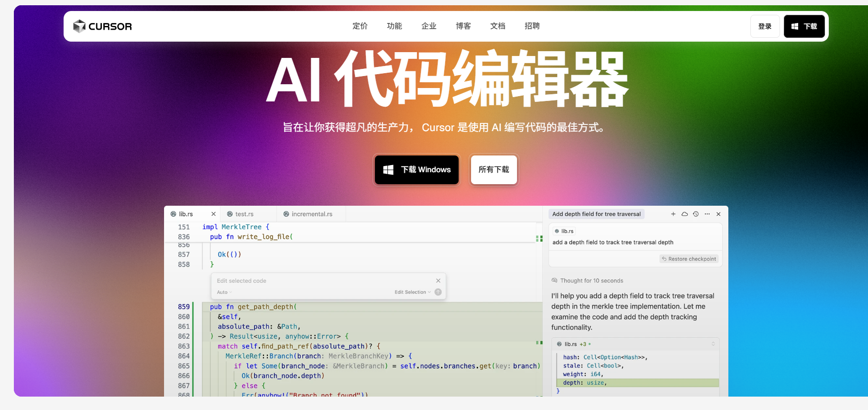This screenshot has width=868, height=410.
Task: Open the chat more options ellipsis
Action: (x=707, y=214)
